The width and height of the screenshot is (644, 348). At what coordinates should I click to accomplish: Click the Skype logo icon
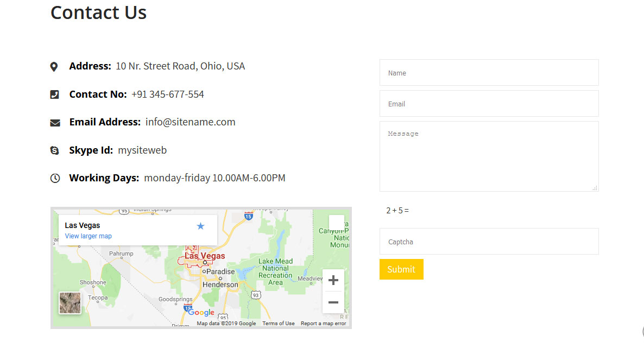(55, 150)
